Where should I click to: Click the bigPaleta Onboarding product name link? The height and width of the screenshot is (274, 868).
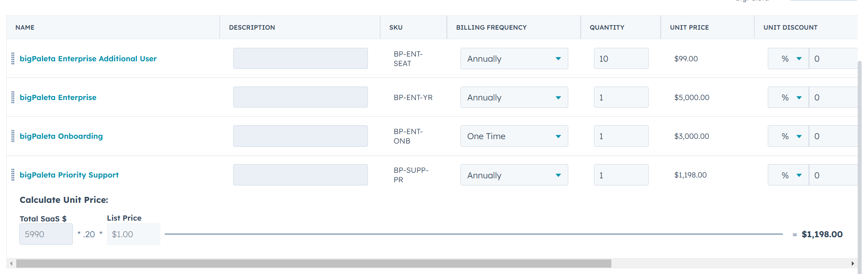coord(61,136)
